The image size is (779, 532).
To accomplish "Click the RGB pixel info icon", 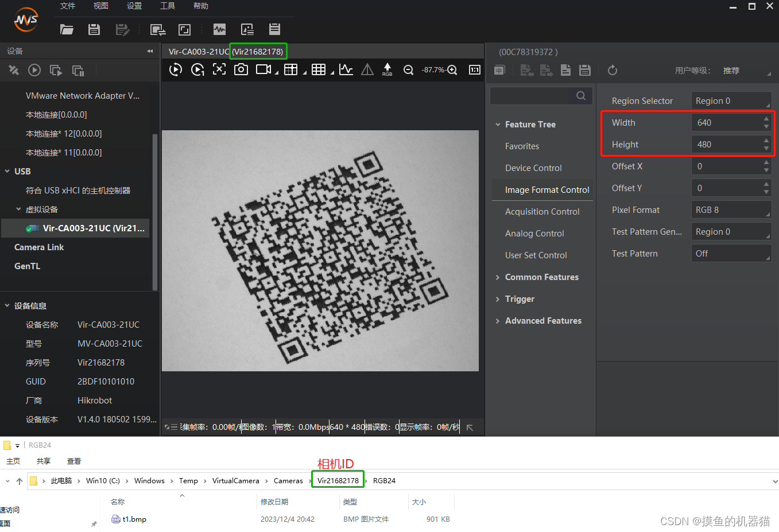I will point(387,69).
